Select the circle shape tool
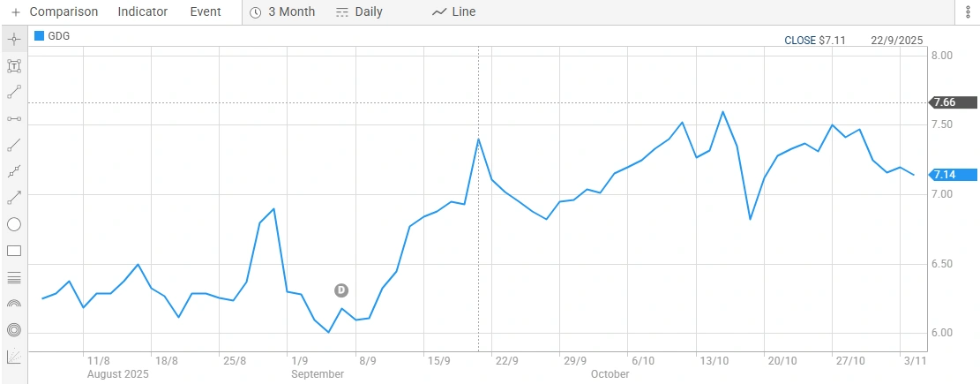Viewport: 980px width, 384px height. (14, 224)
